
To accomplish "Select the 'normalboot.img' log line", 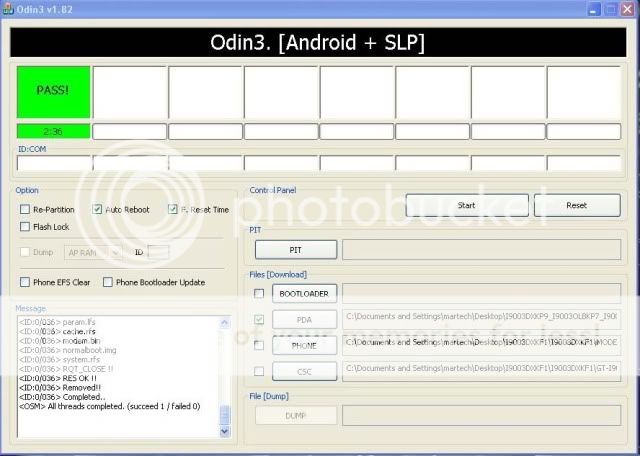I will (x=68, y=350).
